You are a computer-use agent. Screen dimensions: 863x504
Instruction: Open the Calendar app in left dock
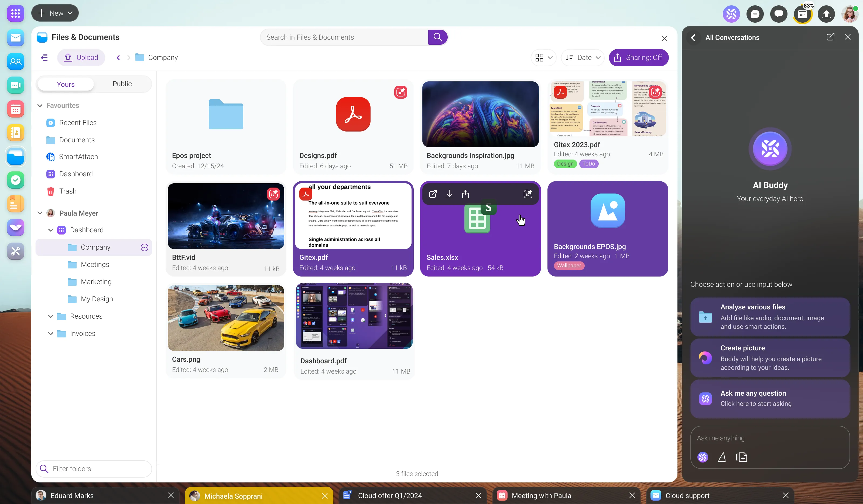(x=15, y=109)
